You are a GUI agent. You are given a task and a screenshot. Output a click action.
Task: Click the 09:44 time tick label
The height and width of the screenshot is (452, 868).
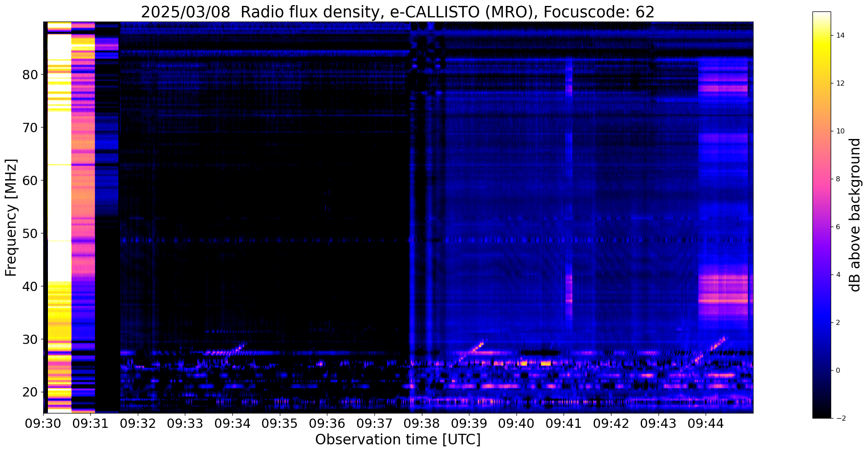tap(705, 424)
